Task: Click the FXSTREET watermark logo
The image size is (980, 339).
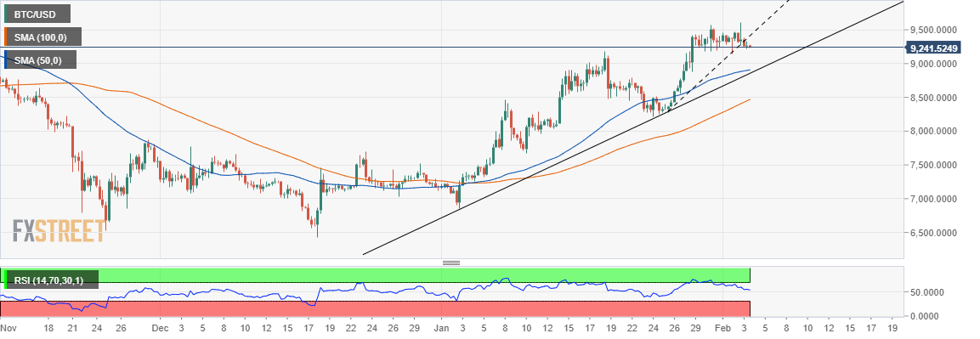Action: 59,231
